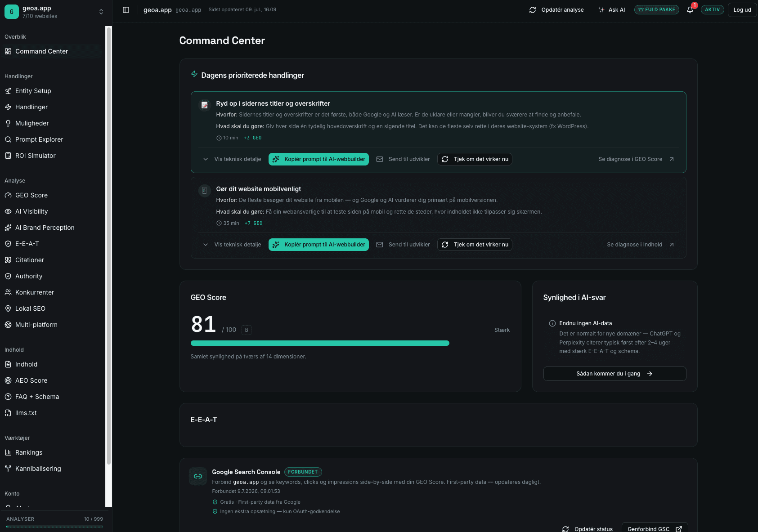Click the Gør dit website mobilvenligt heading
Screen dimensions: 758x532
[x=259, y=189]
